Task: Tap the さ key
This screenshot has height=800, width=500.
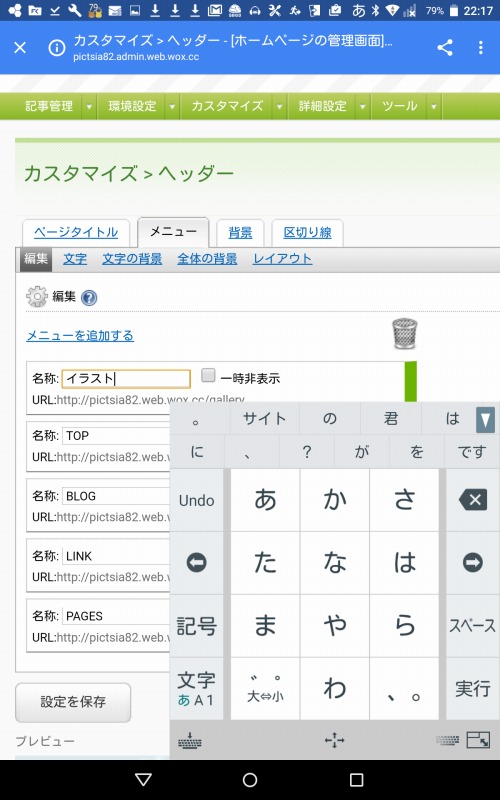Action: point(404,500)
